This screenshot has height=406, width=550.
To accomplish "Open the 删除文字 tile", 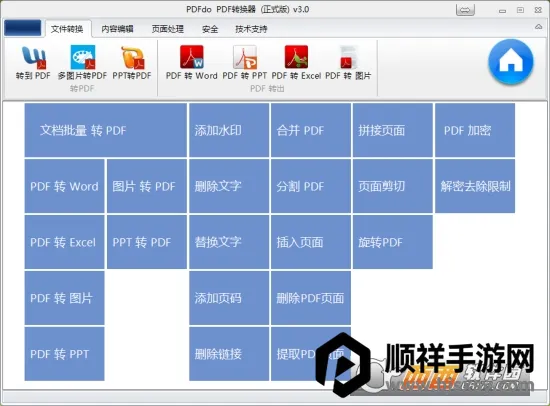I will tap(229, 186).
